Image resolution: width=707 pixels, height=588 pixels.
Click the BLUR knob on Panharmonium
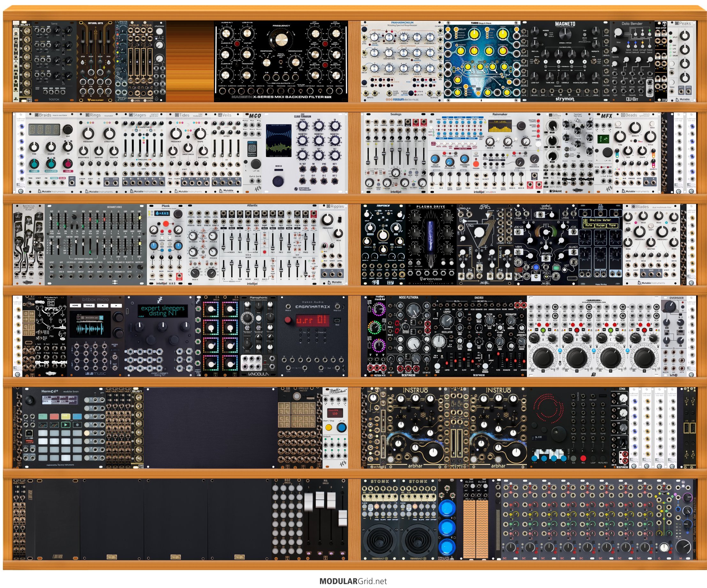click(x=417, y=38)
